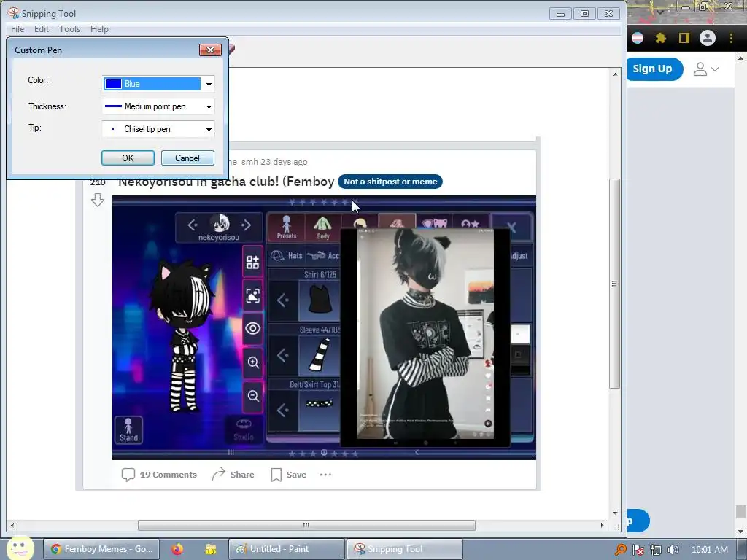Open the file explorer folder on taskbar

211,549
